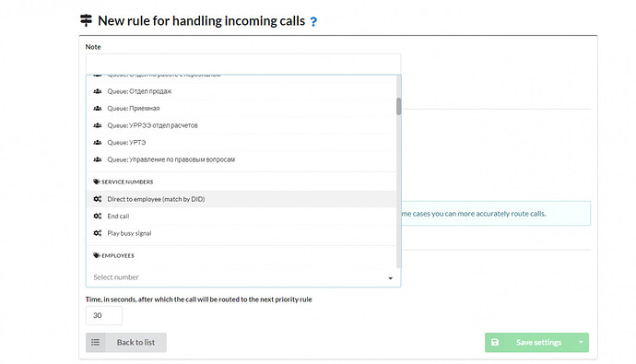Click the Back to list button
The height and width of the screenshot is (364, 636).
tap(125, 343)
